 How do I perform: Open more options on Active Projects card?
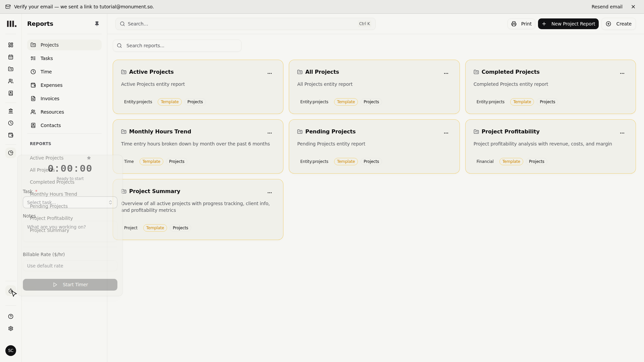pos(270,73)
